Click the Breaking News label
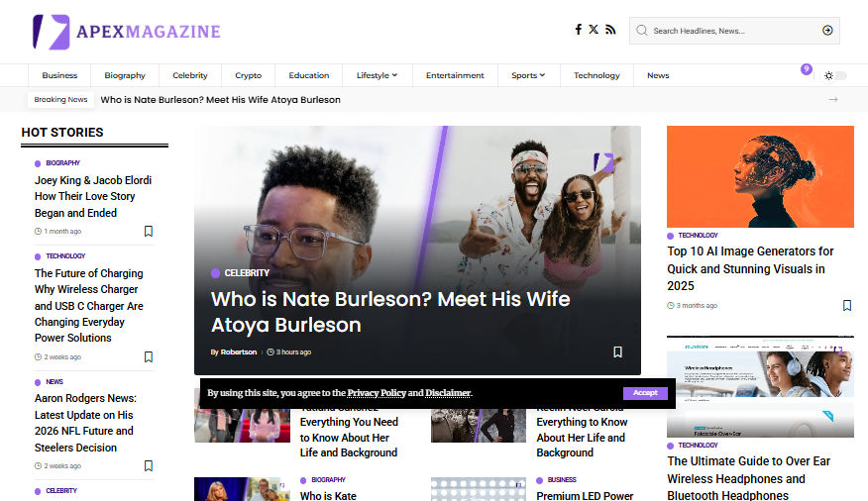The height and width of the screenshot is (501, 868). coord(60,100)
